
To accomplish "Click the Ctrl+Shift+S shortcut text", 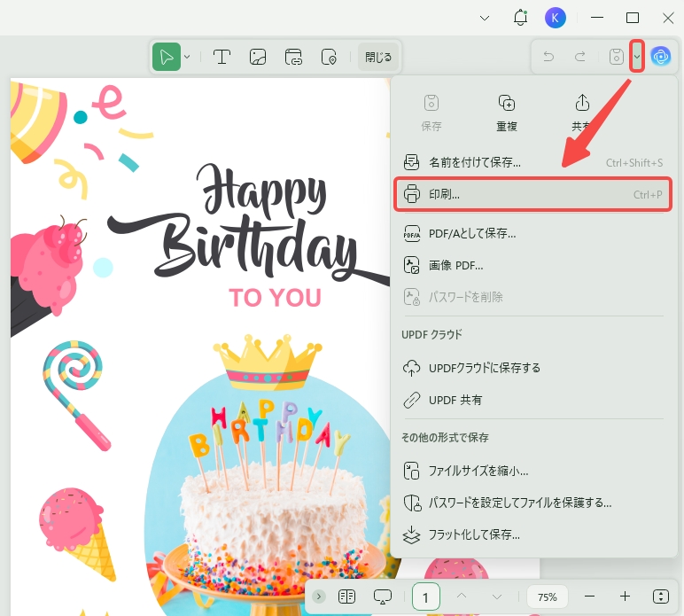I will click(x=633, y=163).
